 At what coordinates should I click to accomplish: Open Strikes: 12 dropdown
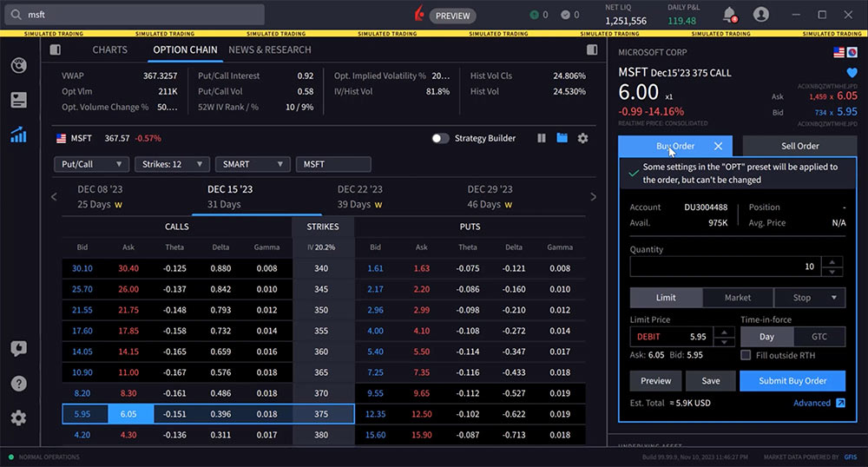click(x=172, y=164)
